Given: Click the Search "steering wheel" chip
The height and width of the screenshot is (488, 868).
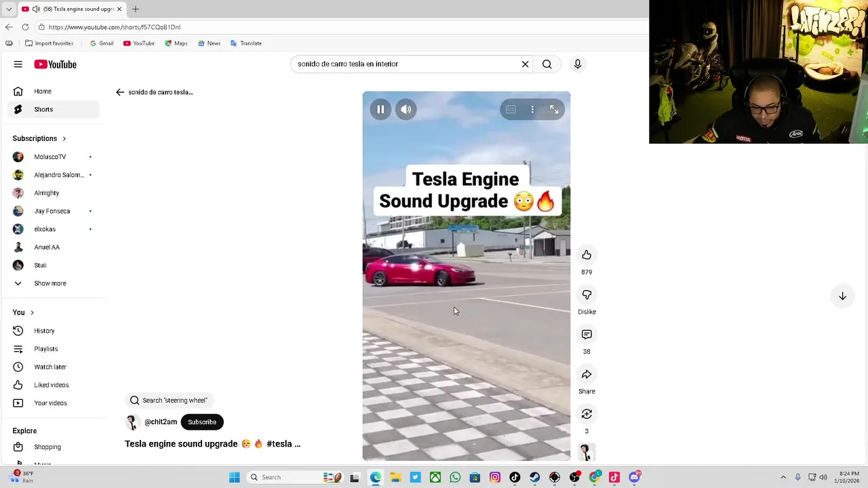Looking at the screenshot, I should 168,400.
